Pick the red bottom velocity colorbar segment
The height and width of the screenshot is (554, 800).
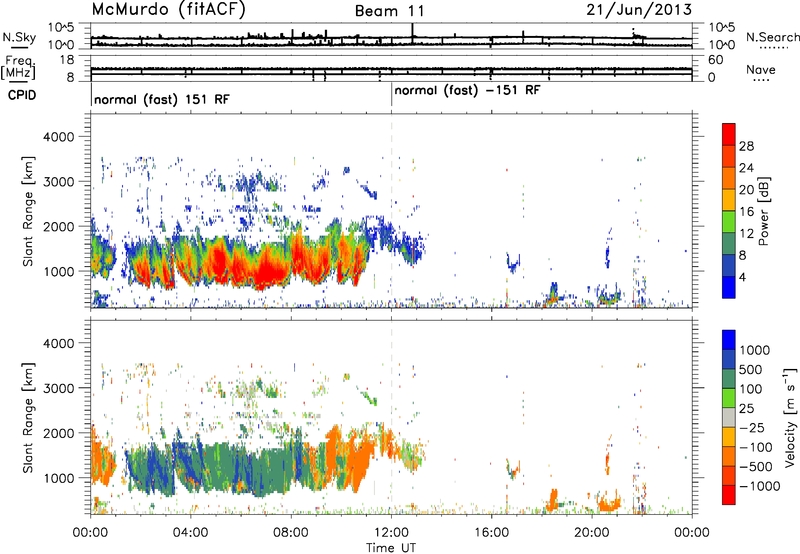coord(729,495)
